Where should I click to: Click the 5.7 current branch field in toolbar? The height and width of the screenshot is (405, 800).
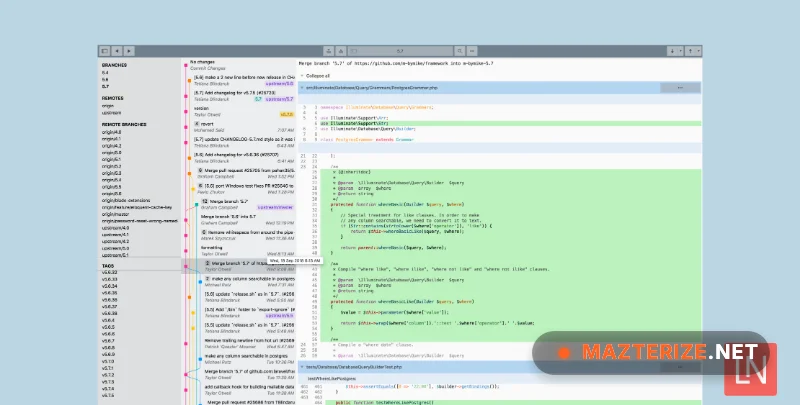click(x=401, y=51)
